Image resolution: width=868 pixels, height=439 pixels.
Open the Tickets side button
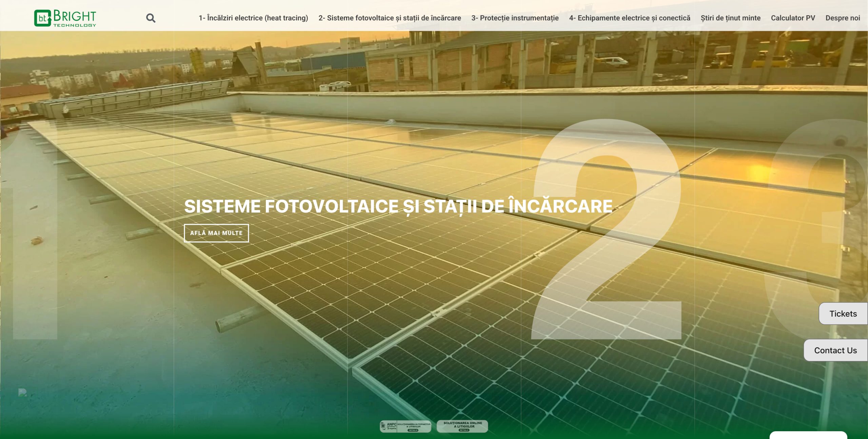pos(843,314)
